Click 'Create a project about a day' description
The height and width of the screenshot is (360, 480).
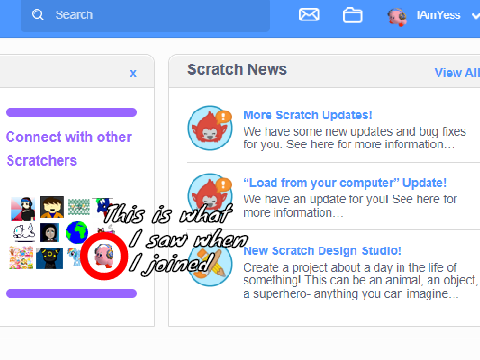pyautogui.click(x=360, y=280)
